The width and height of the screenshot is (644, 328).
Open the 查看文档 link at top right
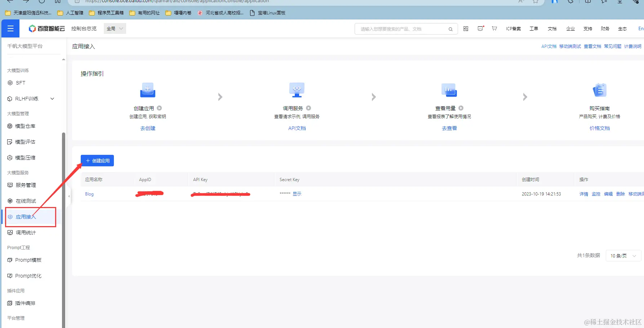[592, 46]
